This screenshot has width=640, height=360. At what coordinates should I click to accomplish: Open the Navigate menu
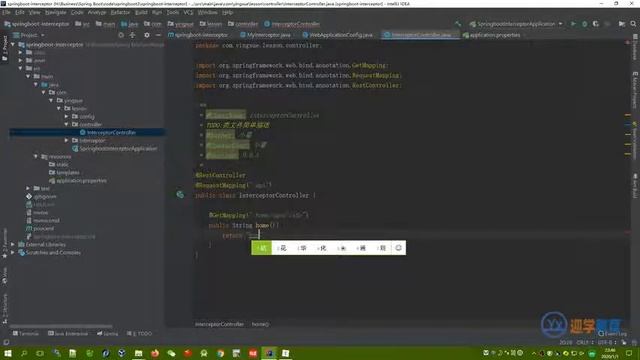56,13
